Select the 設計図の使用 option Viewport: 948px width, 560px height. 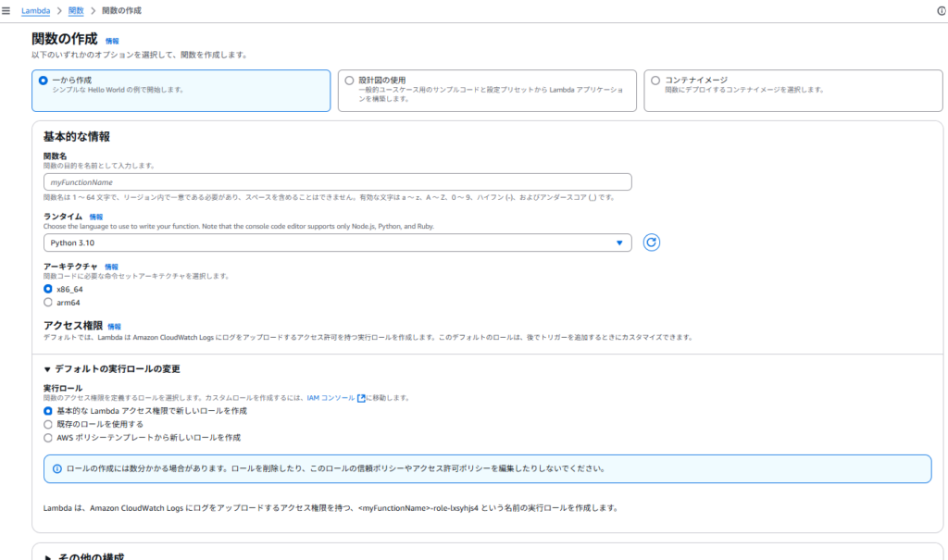(x=349, y=81)
